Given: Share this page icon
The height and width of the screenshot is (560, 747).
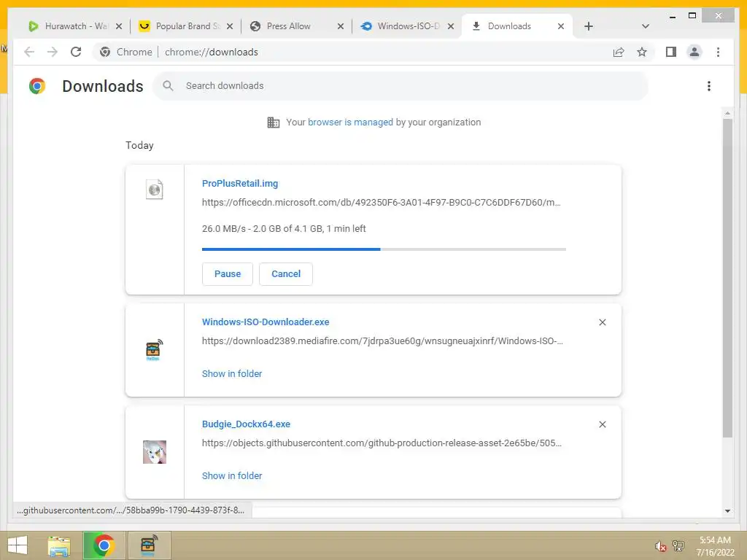Looking at the screenshot, I should pos(619,52).
